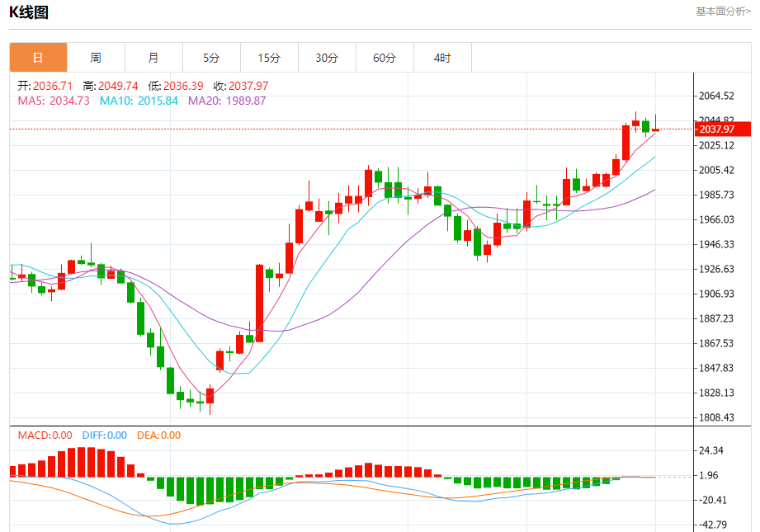Click the high price 2049.74 value
The width and height of the screenshot is (760, 532).
[118, 86]
